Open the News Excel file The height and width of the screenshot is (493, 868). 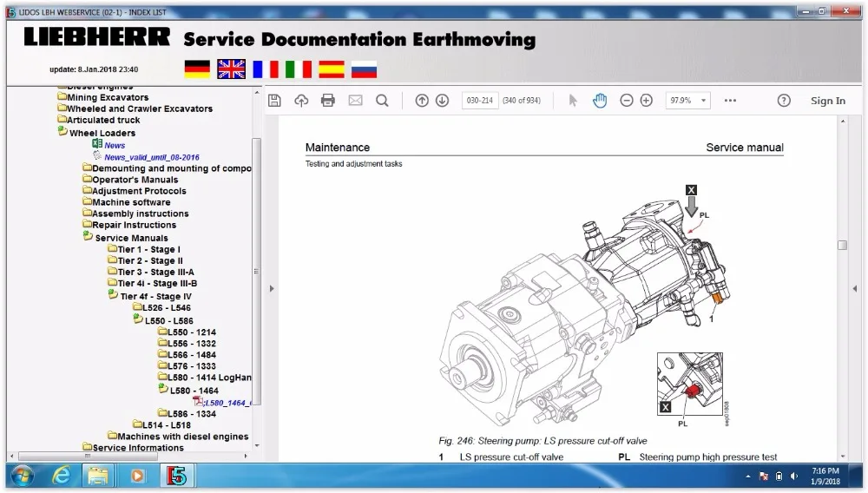point(114,145)
